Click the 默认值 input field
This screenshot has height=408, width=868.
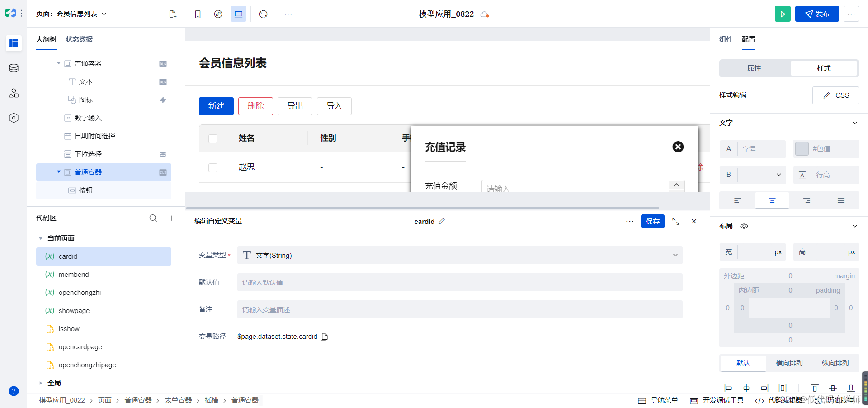pyautogui.click(x=460, y=282)
